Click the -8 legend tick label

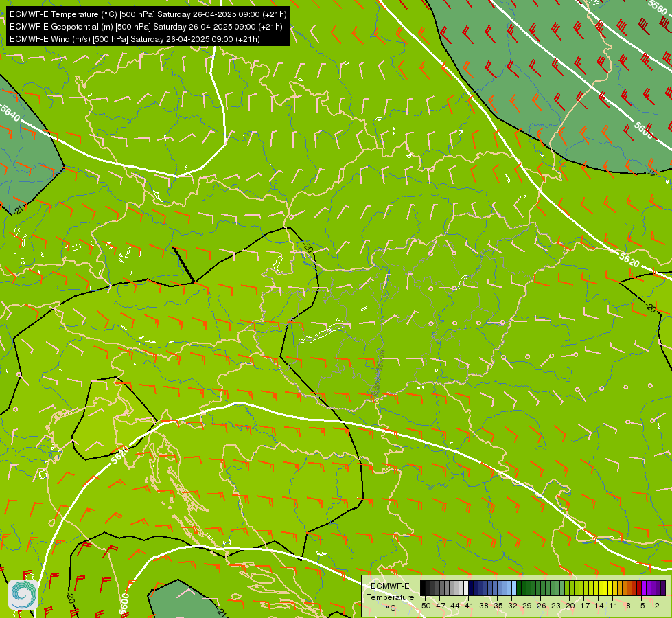tap(627, 606)
